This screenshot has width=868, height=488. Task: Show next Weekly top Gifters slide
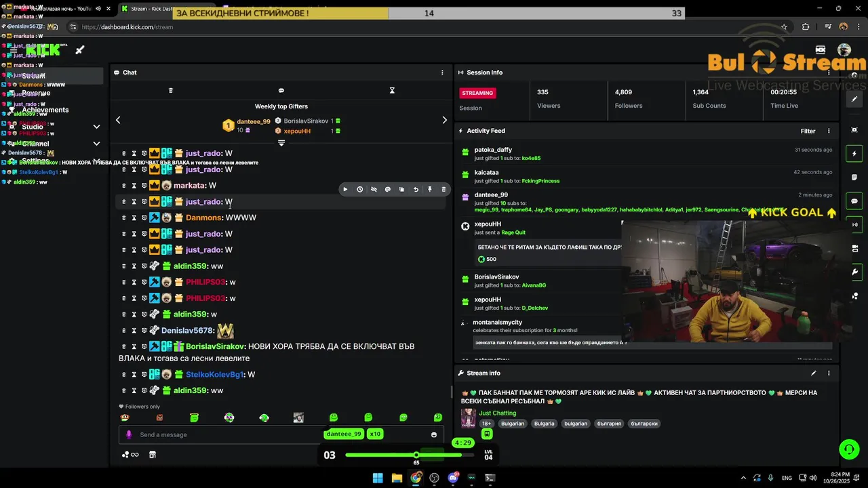(x=445, y=120)
